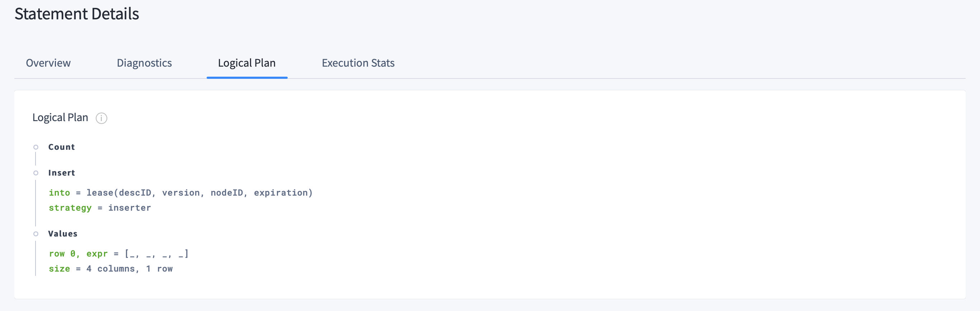Switch to the Execution Stats tab
Image resolution: width=980 pixels, height=311 pixels.
click(x=358, y=63)
